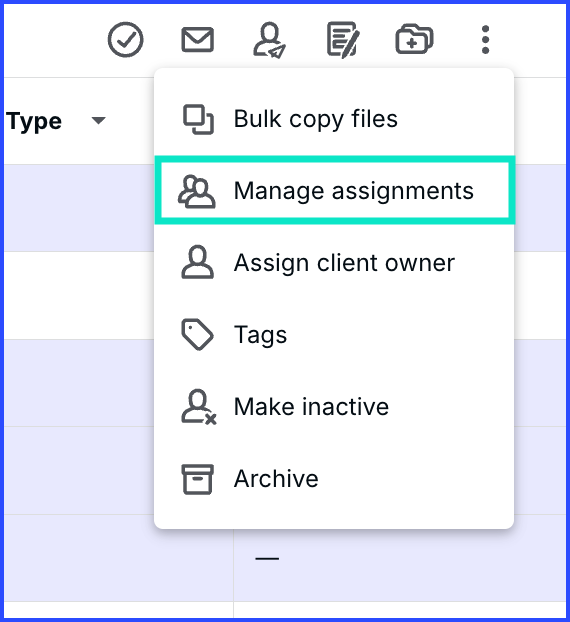Select the document with pen icon
This screenshot has height=622, width=570.
[x=343, y=40]
